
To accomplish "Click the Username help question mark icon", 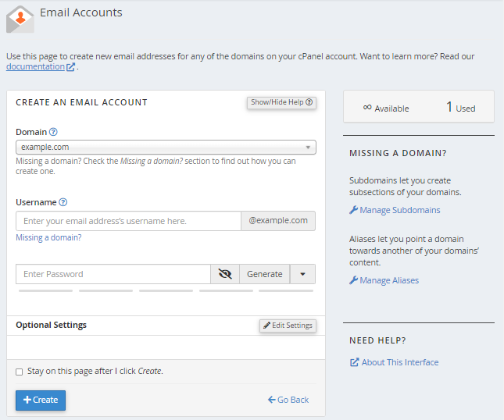I will point(63,202).
